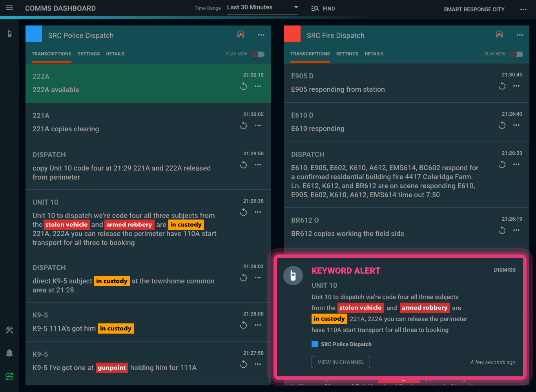Replay the BR612 copies transmission
The image size is (536, 392).
click(502, 230)
